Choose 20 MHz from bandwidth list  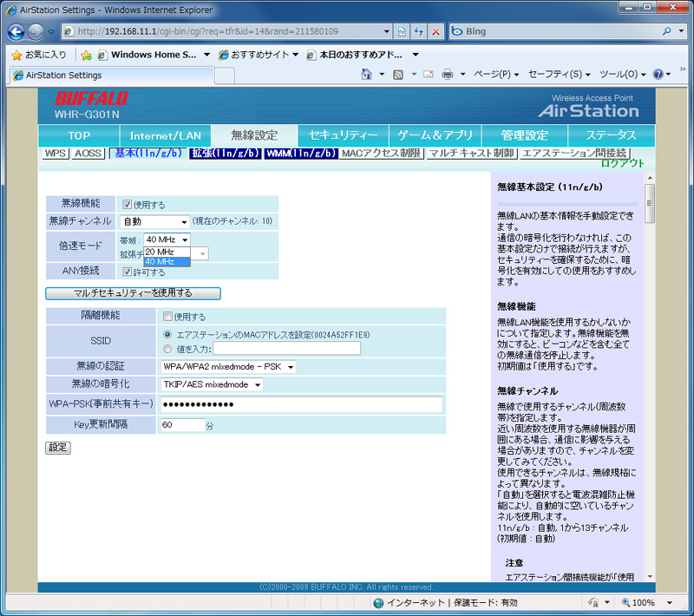(x=167, y=252)
